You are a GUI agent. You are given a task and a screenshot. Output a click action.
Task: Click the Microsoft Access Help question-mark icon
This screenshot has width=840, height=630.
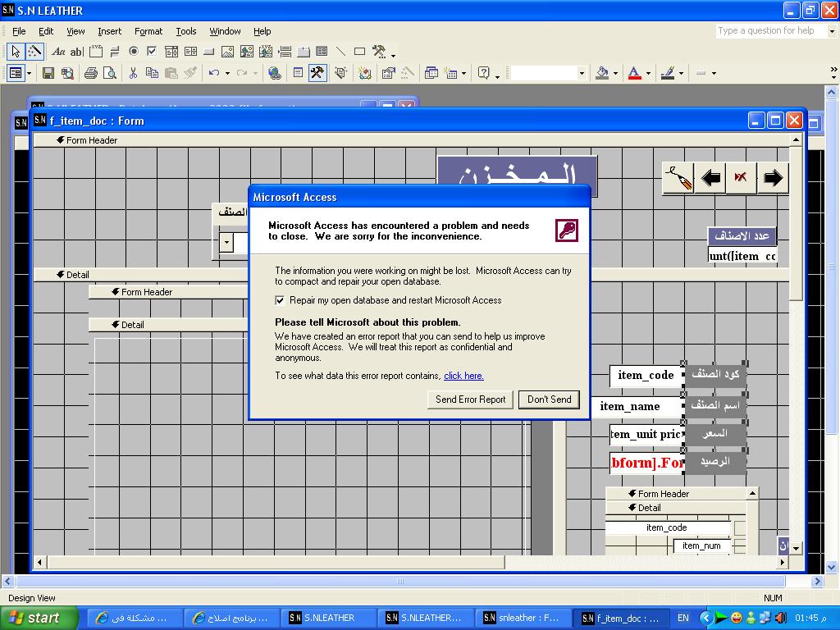(x=484, y=73)
